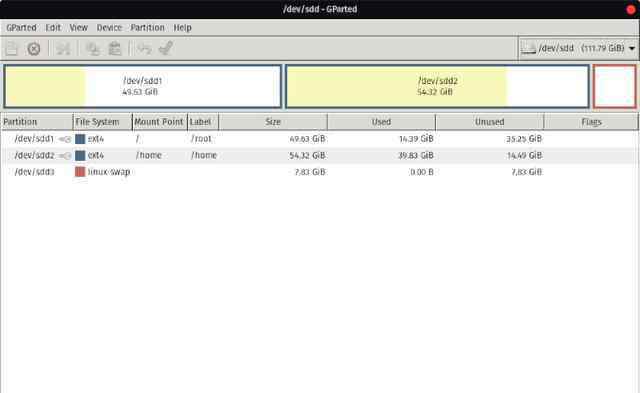Sort by the Mount Point column header

click(x=160, y=122)
